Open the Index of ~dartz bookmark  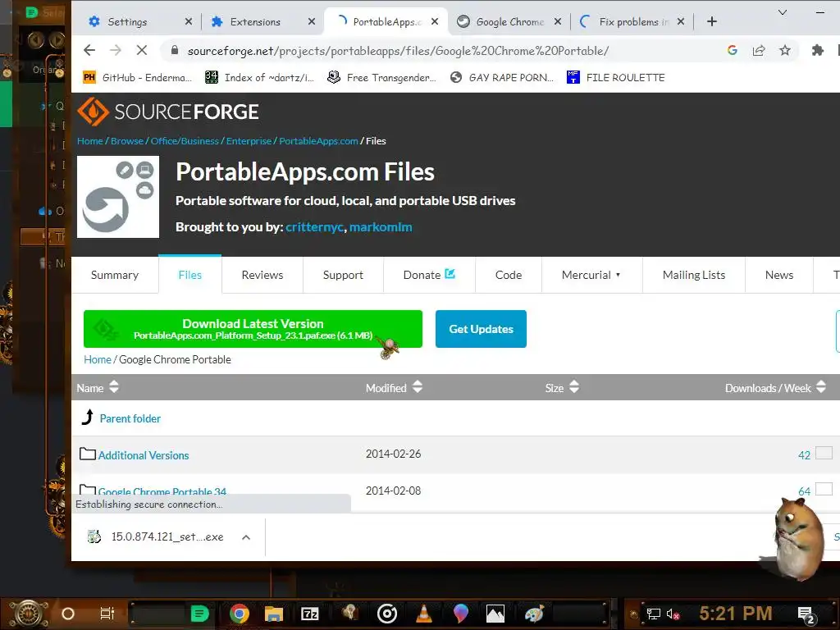tap(260, 78)
